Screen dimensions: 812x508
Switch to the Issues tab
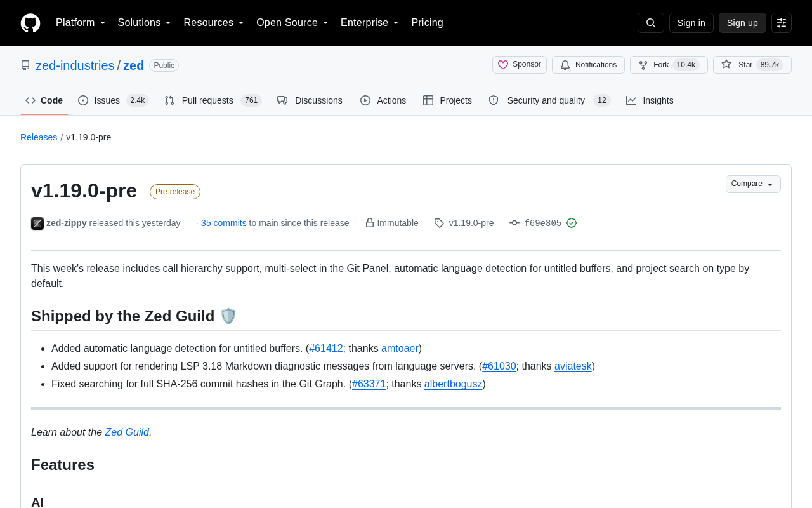click(x=113, y=100)
